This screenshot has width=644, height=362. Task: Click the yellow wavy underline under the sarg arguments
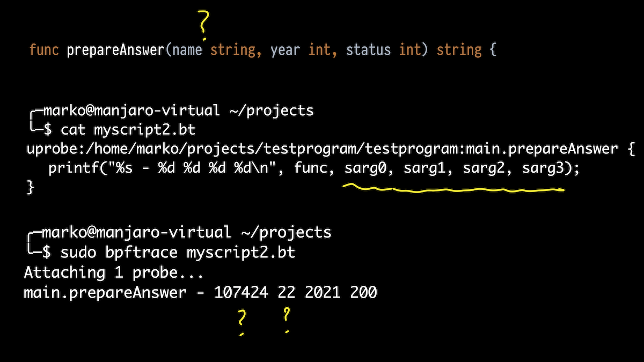coord(453,189)
